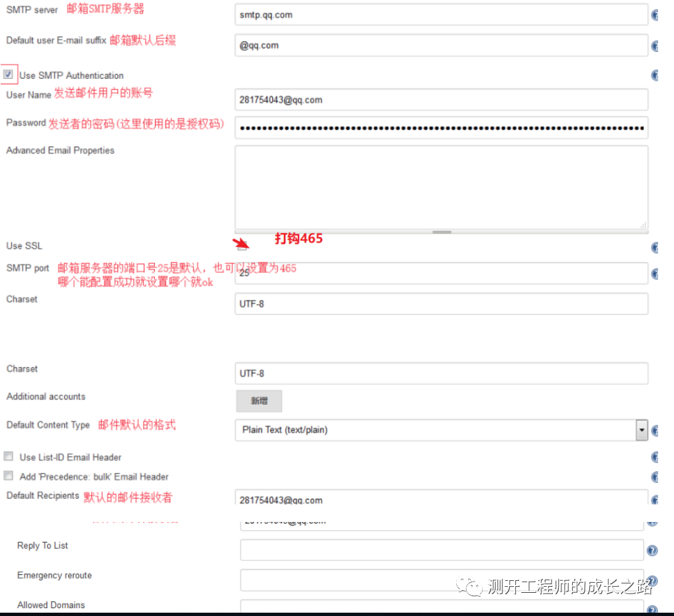The height and width of the screenshot is (616, 674).
Task: Open help icon beside Default Recipients field
Action: [655, 499]
